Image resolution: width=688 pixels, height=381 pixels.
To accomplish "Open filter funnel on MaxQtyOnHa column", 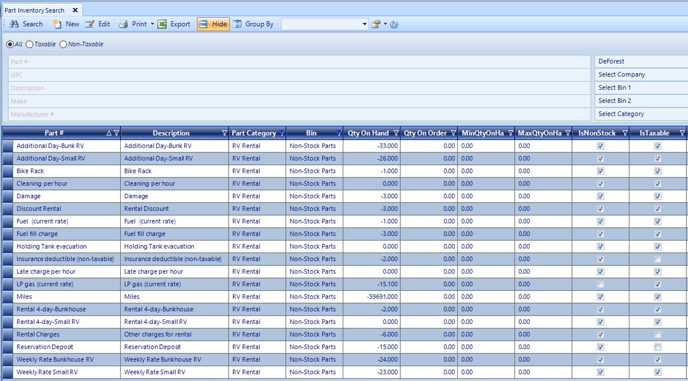I will point(568,133).
